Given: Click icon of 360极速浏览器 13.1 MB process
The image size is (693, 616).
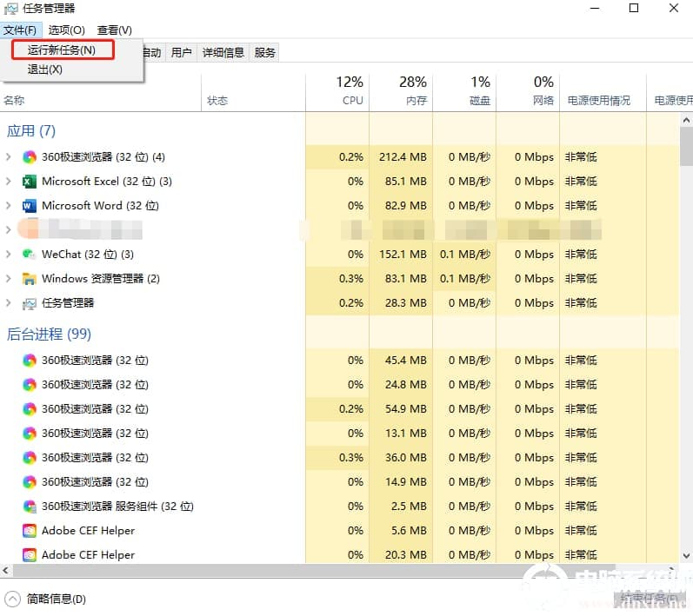Looking at the screenshot, I should coord(30,434).
